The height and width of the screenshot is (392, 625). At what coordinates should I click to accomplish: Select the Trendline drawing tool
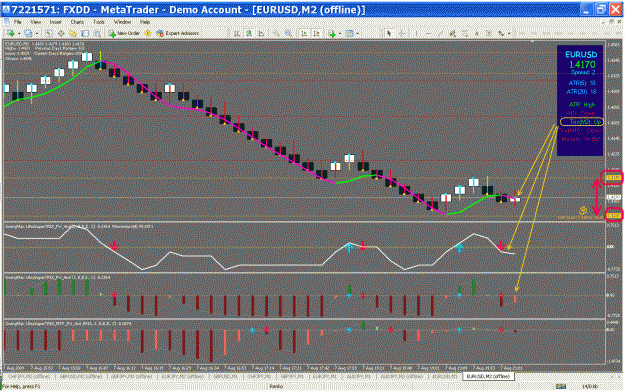tap(440, 33)
